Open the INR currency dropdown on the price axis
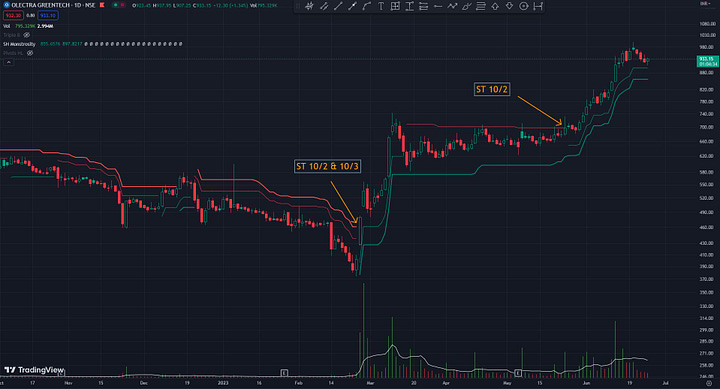Image resolution: width=720 pixels, height=389 pixels. click(705, 4)
